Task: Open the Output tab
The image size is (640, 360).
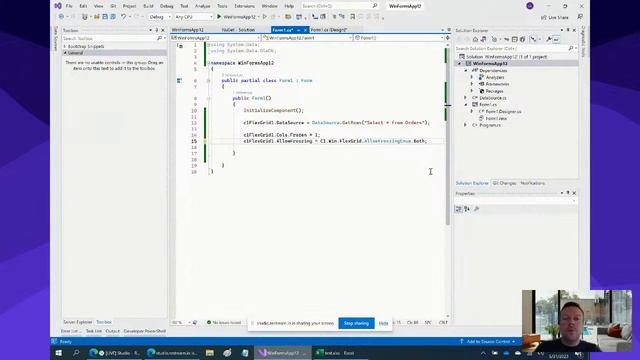Action: click(113, 331)
